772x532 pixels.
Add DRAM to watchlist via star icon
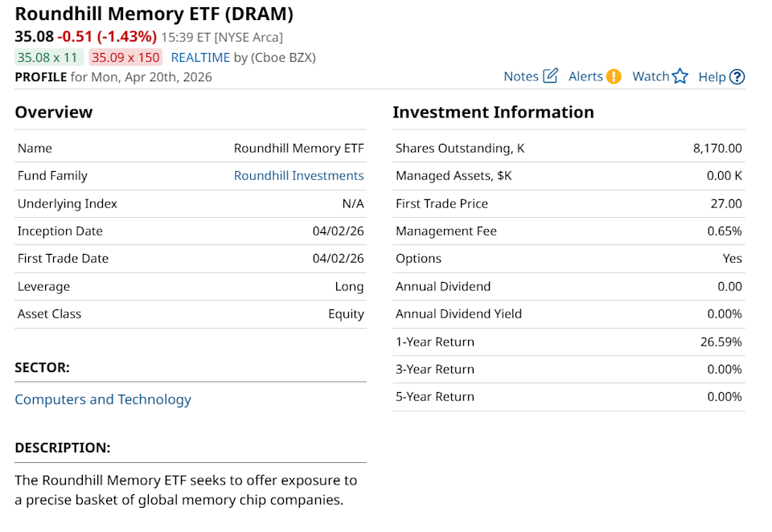(x=681, y=76)
